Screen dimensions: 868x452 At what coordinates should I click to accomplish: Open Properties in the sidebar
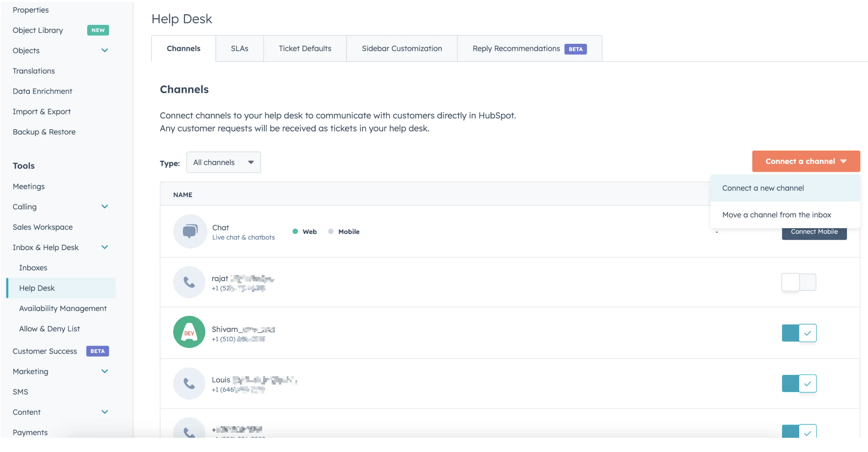point(31,10)
